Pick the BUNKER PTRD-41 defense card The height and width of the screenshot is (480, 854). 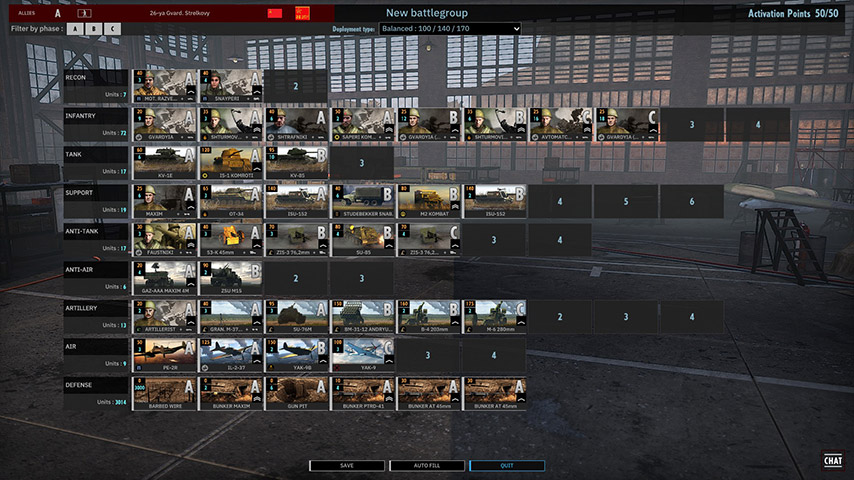[362, 393]
